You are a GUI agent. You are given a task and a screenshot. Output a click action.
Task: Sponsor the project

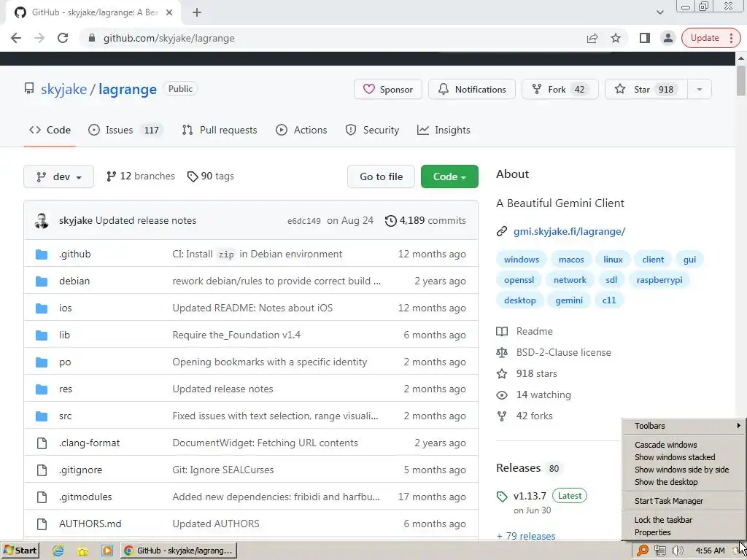[388, 89]
